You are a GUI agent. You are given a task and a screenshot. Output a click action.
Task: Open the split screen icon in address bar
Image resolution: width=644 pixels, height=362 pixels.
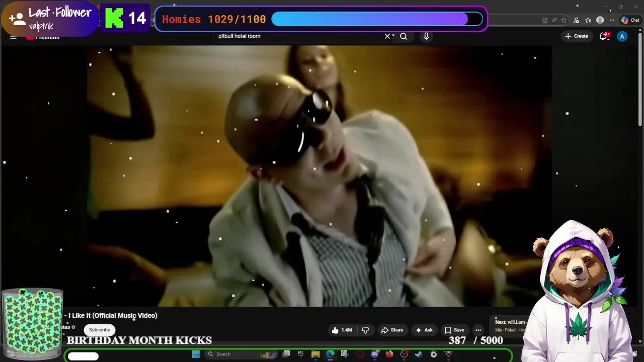545,20
